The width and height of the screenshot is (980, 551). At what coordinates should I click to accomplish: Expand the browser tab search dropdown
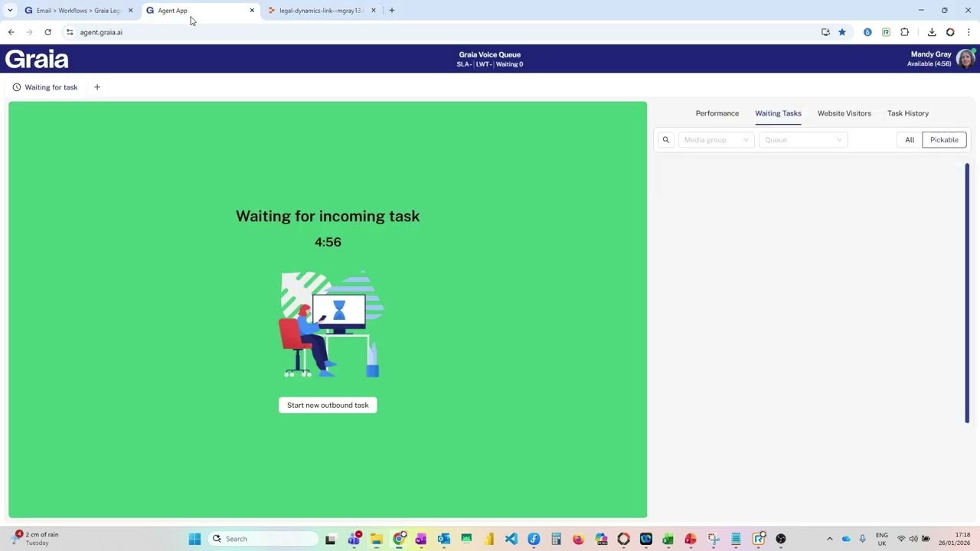[10, 11]
